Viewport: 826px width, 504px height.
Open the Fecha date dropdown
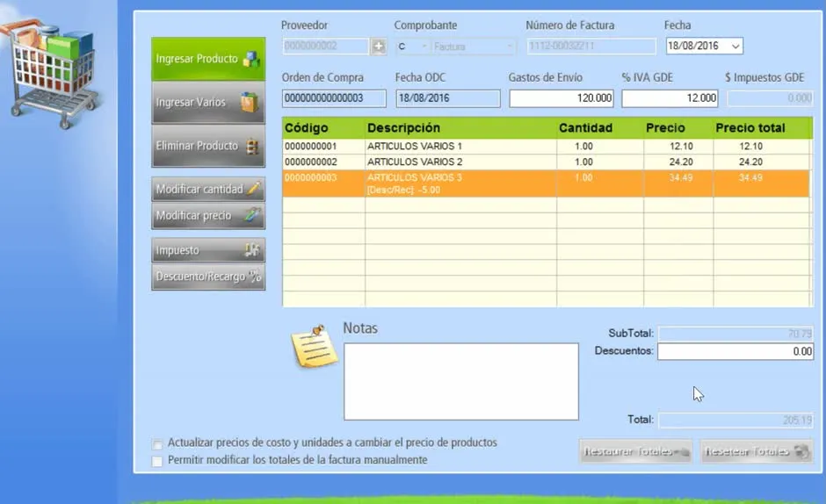pyautogui.click(x=735, y=47)
